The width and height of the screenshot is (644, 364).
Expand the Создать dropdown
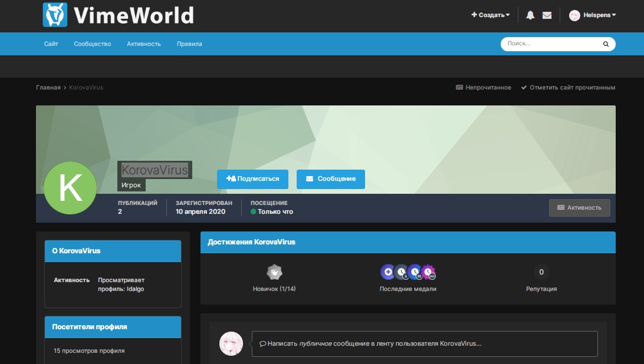pos(491,15)
